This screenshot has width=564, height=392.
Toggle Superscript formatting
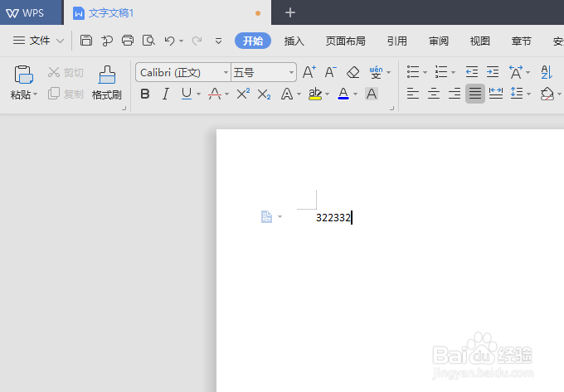(243, 94)
